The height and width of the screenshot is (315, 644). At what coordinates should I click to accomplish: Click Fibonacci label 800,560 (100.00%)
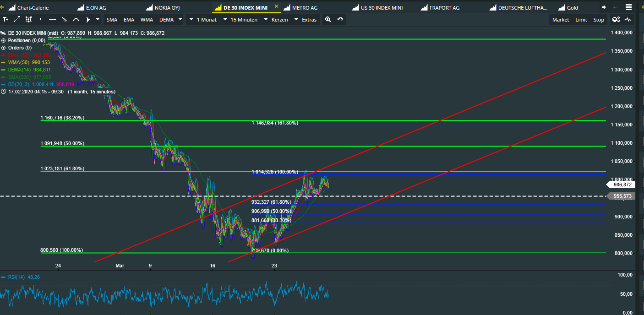[x=61, y=250]
